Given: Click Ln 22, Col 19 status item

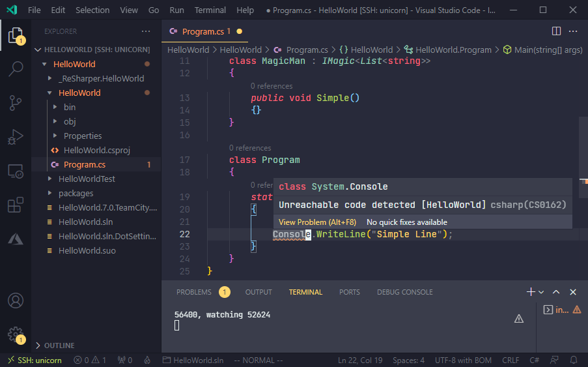Looking at the screenshot, I should pos(360,360).
